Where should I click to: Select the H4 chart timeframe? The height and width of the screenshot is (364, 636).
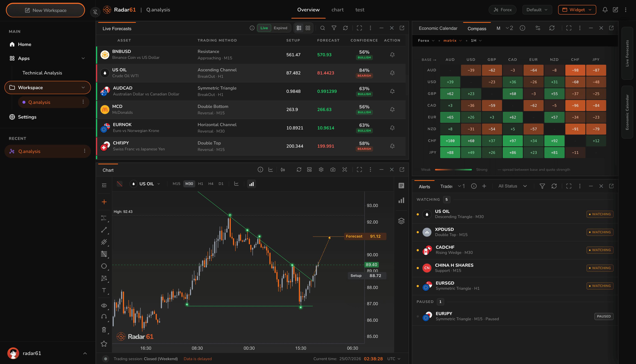tap(211, 184)
